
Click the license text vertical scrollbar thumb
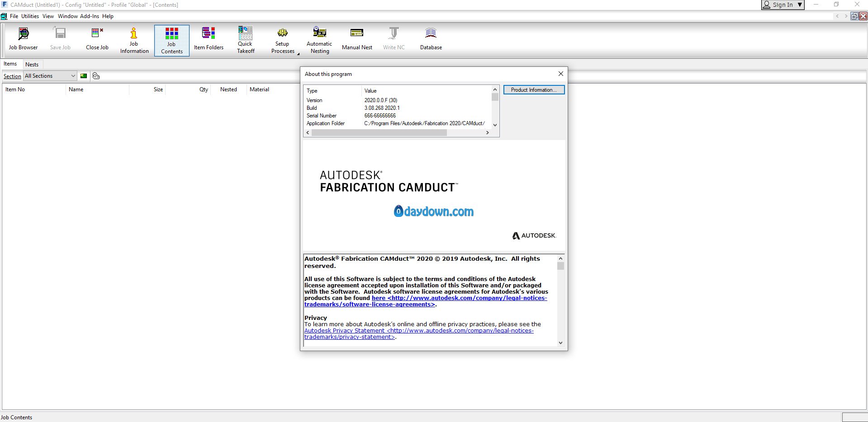coord(560,266)
